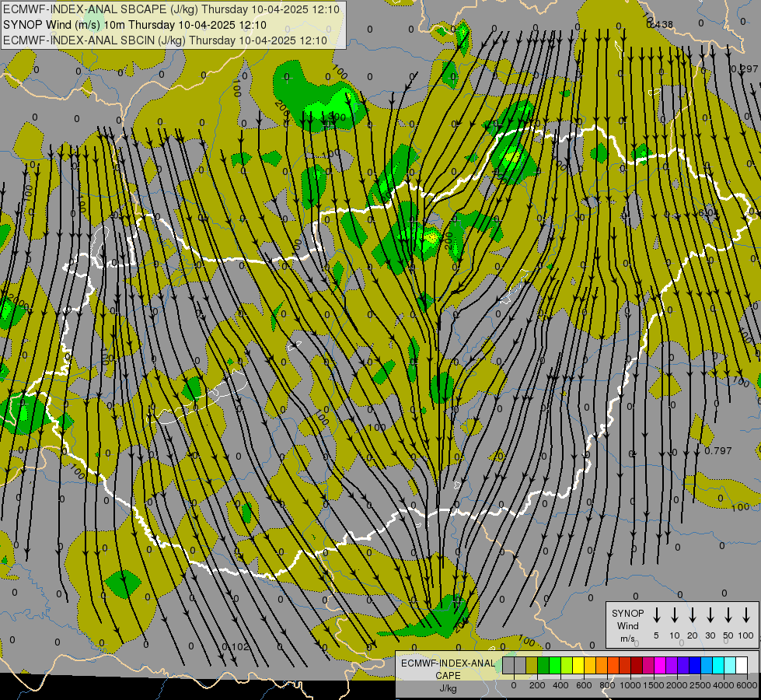Select the white CAPE legend swatch
Screen dimensions: 761x700
(x=742, y=665)
